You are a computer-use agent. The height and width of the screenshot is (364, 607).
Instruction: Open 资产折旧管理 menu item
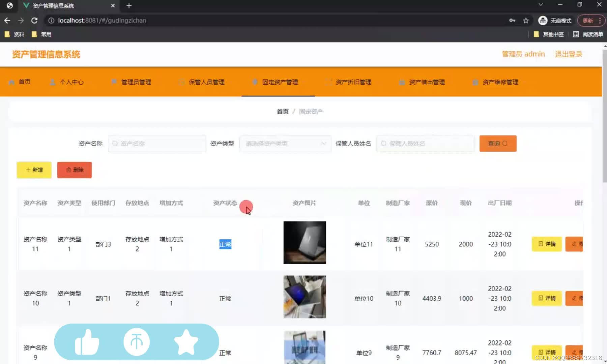[x=349, y=82]
